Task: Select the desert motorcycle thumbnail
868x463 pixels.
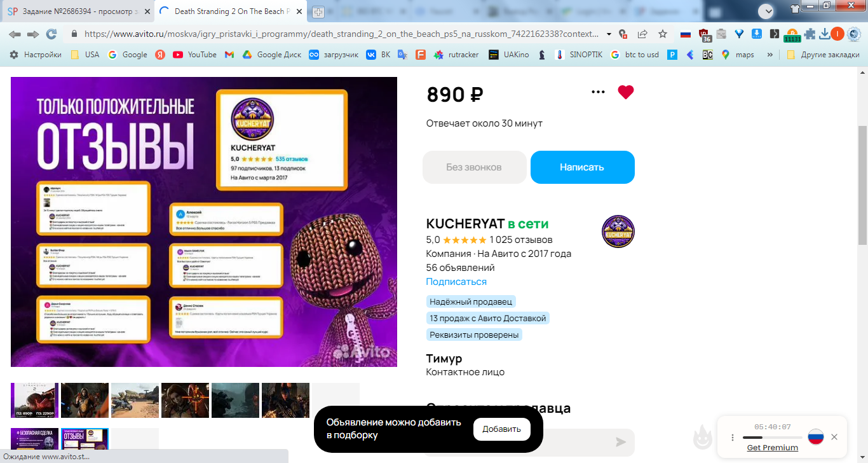Action: click(x=135, y=400)
